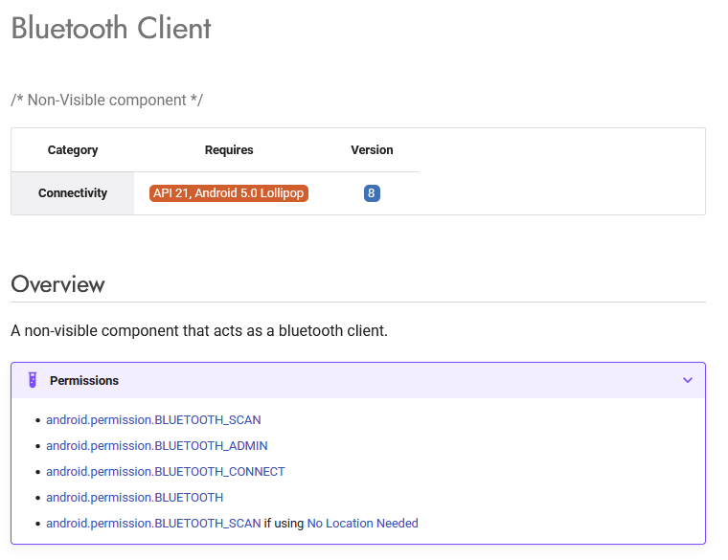The image size is (728, 560).
Task: Click the Non-Visible component comment text
Action: click(106, 101)
